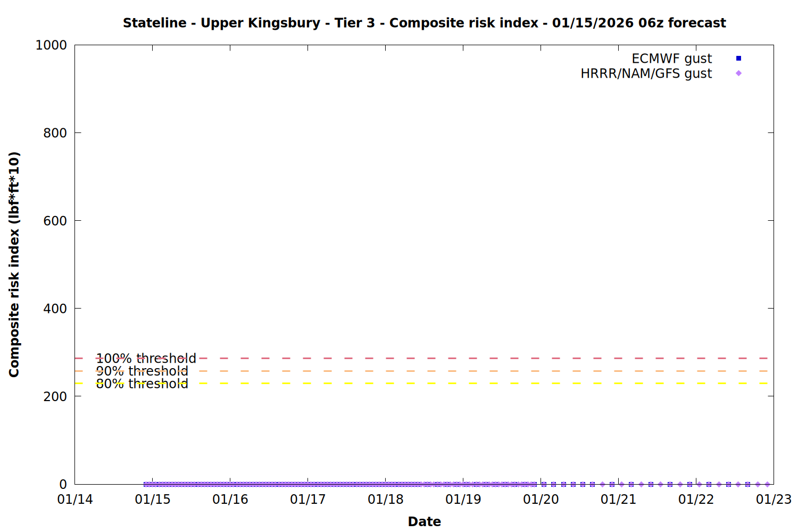
Task: Click the 400 y-axis tick label
Action: coord(55,309)
